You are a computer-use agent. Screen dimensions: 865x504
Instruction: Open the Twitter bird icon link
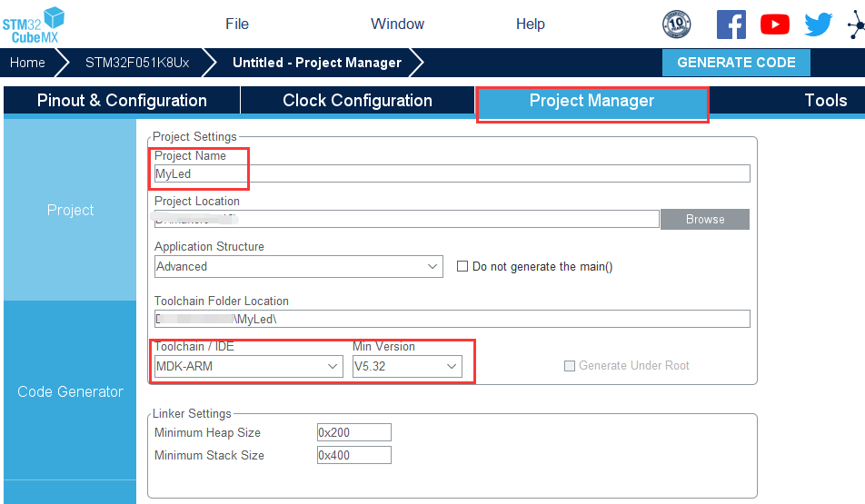tap(818, 25)
